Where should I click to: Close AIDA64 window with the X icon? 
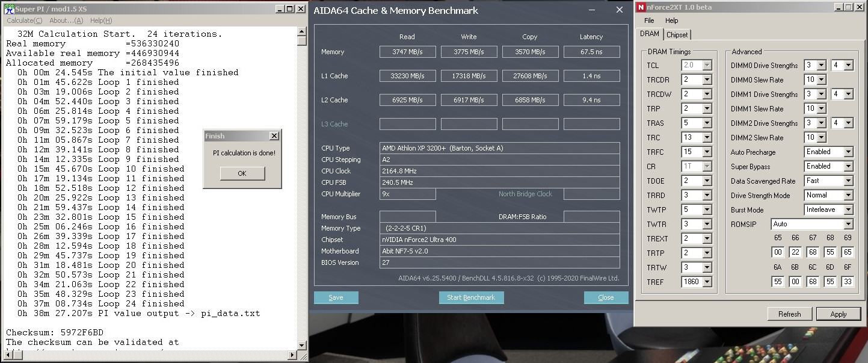(620, 10)
